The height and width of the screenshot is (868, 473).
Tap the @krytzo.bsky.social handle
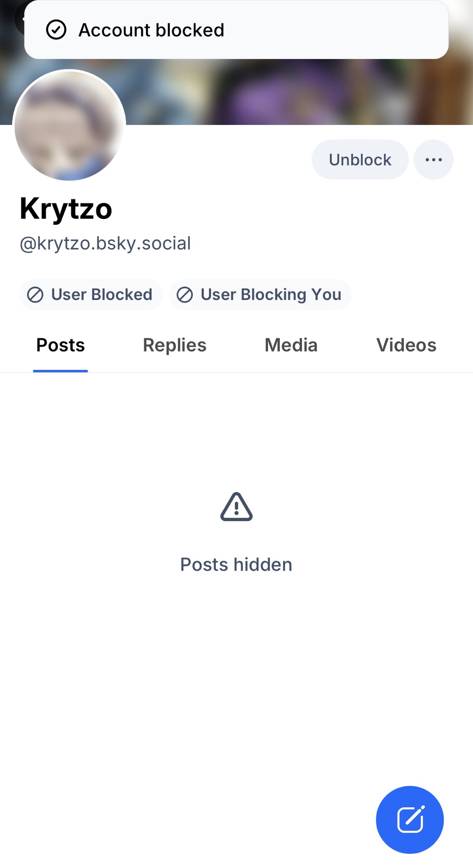tap(105, 243)
